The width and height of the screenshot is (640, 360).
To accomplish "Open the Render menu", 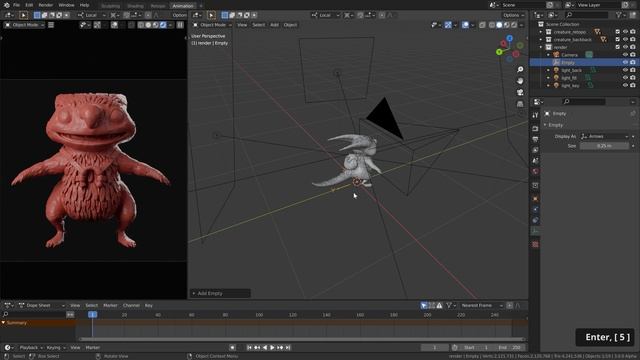I will tap(46, 5).
